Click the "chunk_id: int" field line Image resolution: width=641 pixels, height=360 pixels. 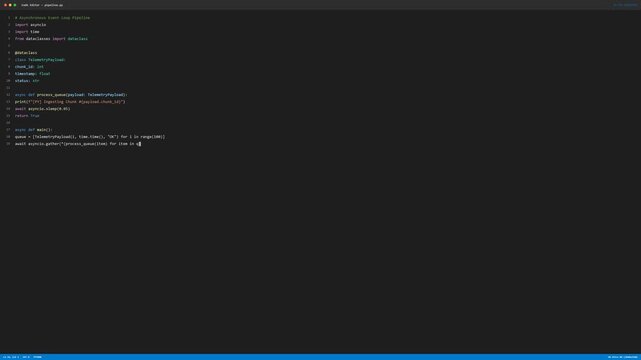29,67
